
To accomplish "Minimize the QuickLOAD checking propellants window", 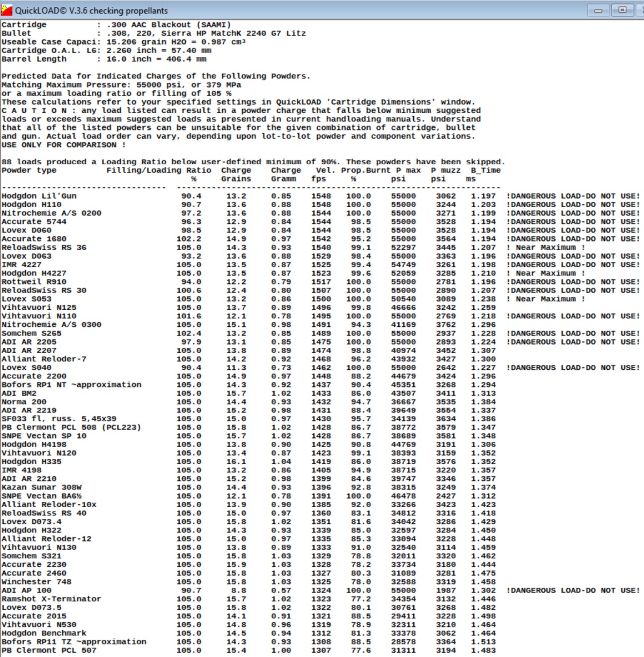I will tap(598, 10).
